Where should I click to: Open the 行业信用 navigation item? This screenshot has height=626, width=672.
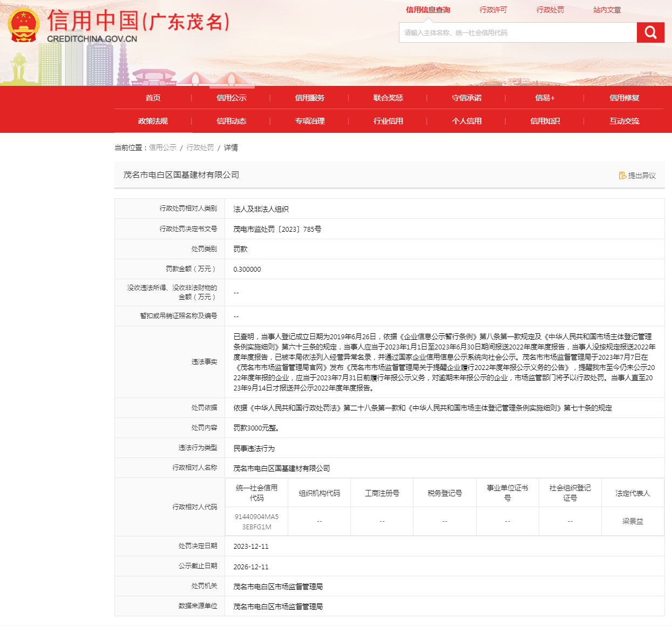(x=388, y=121)
